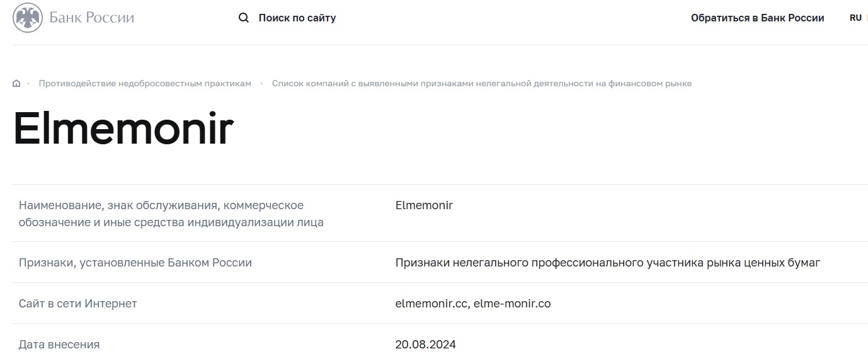Click the 'Сайт в сети Интернет' label

(78, 304)
